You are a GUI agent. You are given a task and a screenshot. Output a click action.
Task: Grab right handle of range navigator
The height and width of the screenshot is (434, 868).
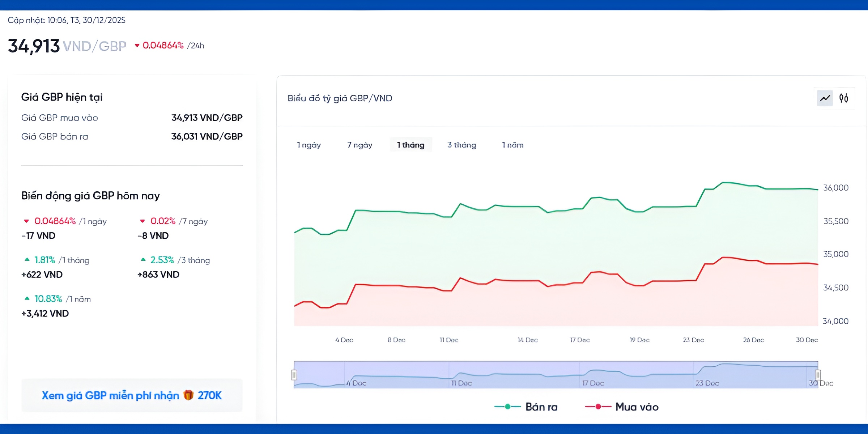tap(818, 375)
